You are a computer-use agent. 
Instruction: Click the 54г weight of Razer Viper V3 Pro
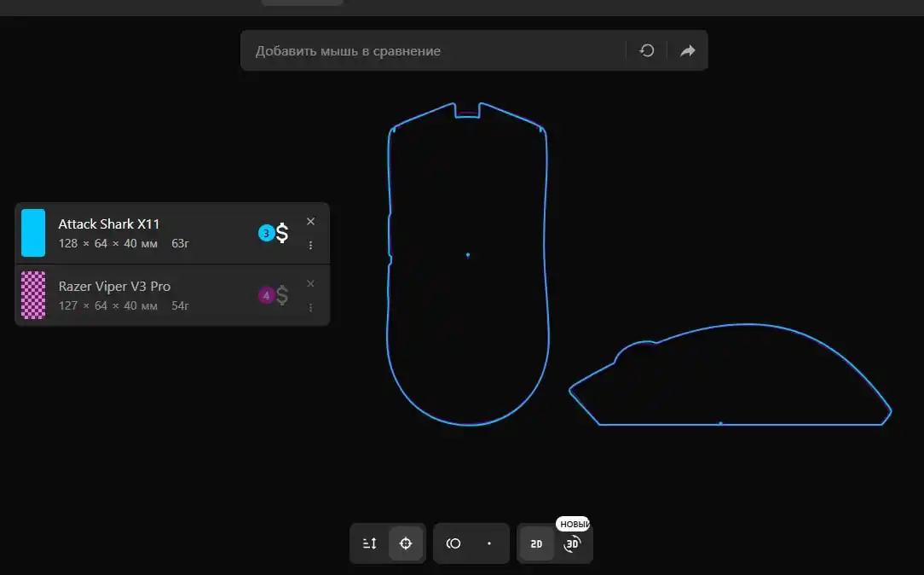click(x=181, y=305)
